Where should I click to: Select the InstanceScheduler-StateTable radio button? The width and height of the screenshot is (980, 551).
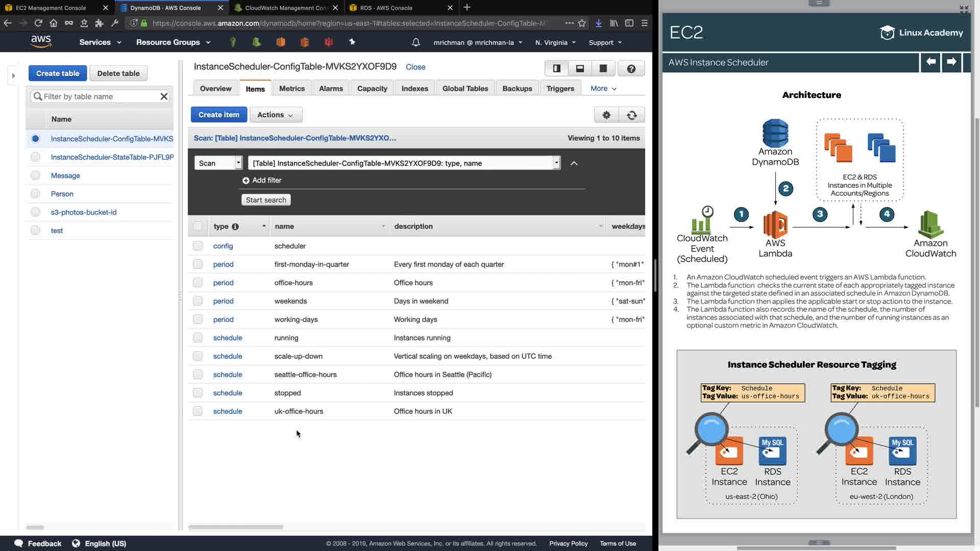pos(35,157)
